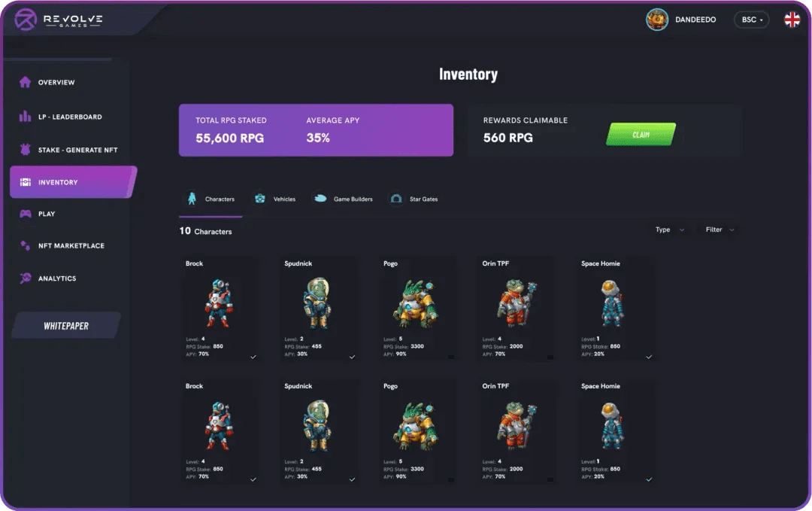Toggle checkmark on top Space Homie card

point(649,357)
